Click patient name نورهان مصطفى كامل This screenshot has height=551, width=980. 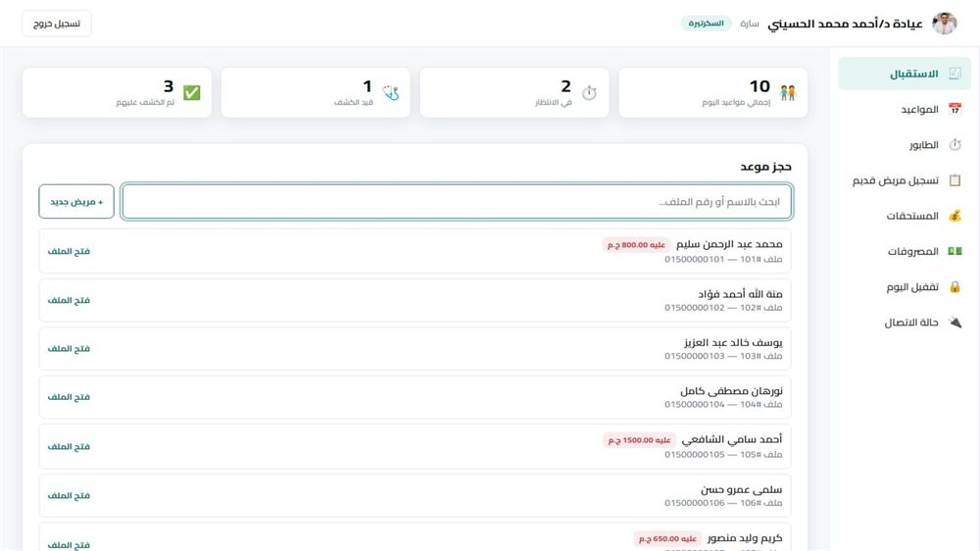[x=731, y=390]
